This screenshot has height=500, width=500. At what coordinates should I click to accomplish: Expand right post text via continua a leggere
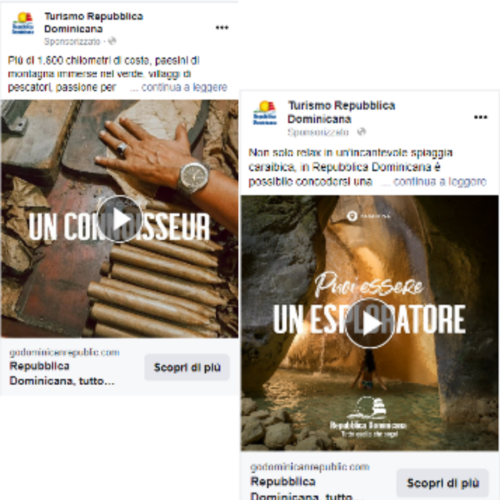[x=440, y=182]
